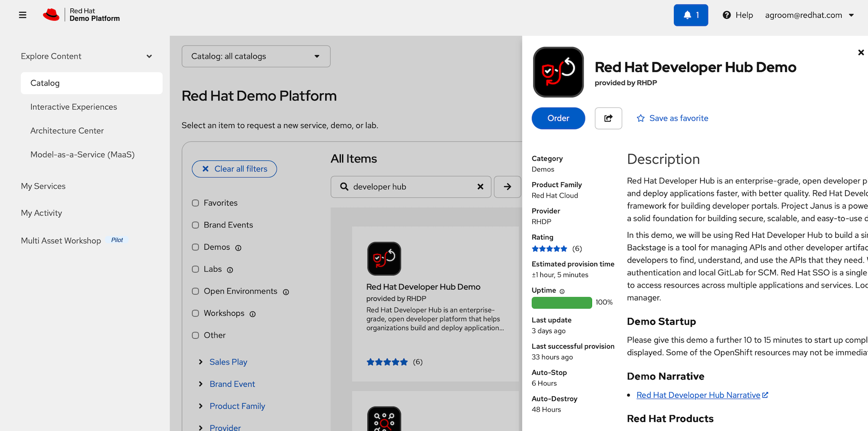Open the Catalog: all catalogs dropdown

(256, 56)
